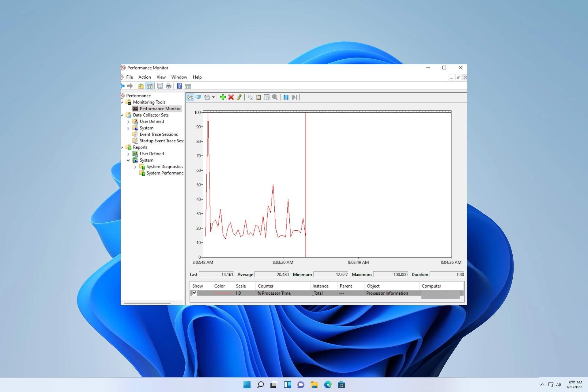Click the Copy Properties icon
This screenshot has height=392, width=588.
tap(251, 97)
